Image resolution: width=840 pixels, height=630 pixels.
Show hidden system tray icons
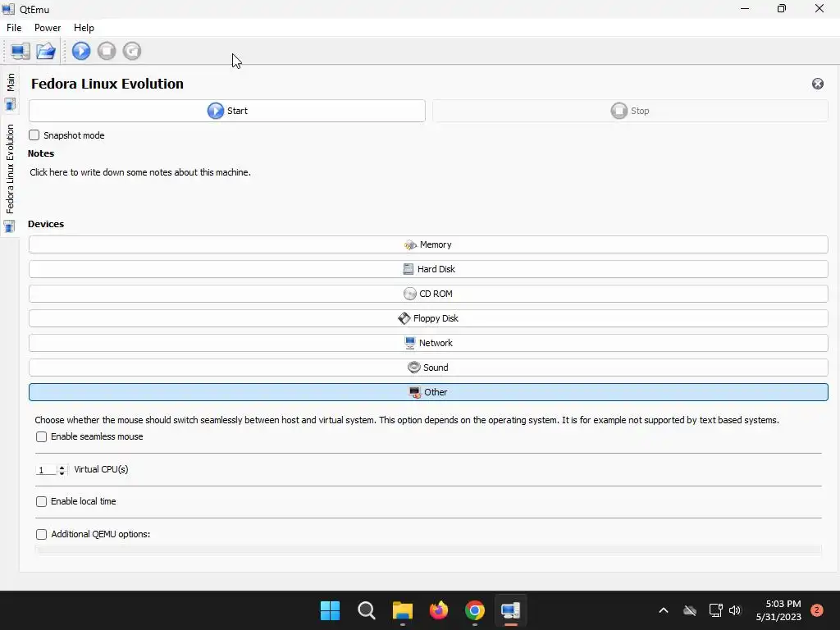(x=663, y=610)
